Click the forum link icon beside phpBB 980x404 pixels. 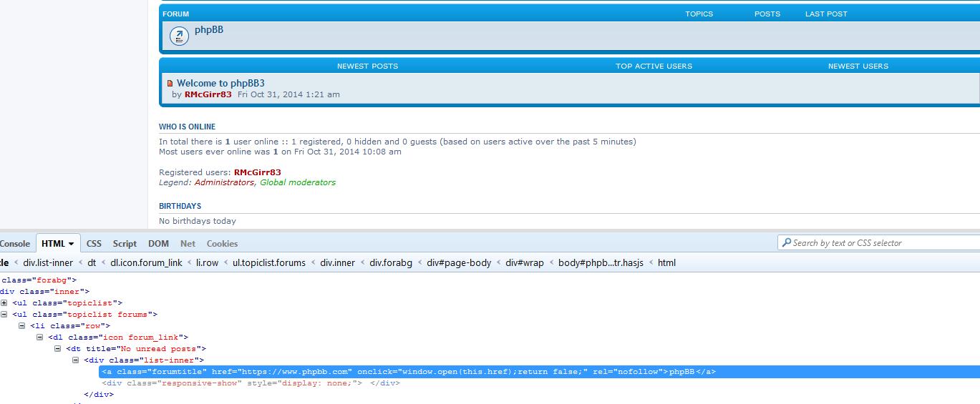point(179,36)
